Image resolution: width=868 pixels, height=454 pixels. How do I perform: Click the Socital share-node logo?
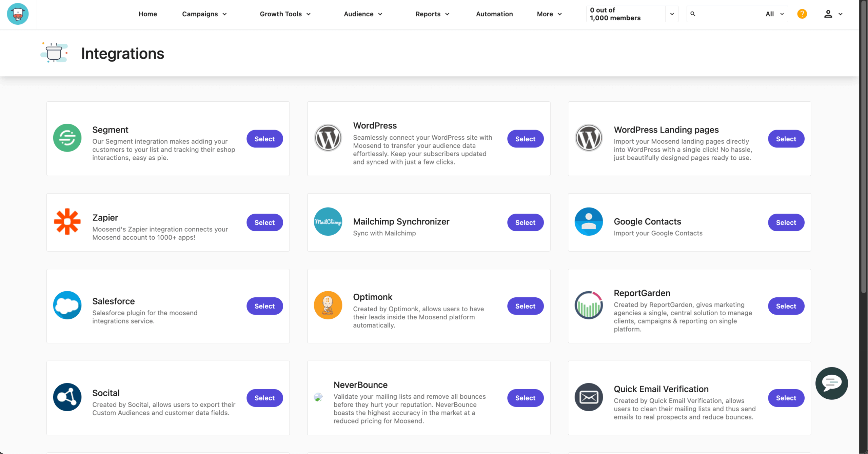(x=67, y=397)
